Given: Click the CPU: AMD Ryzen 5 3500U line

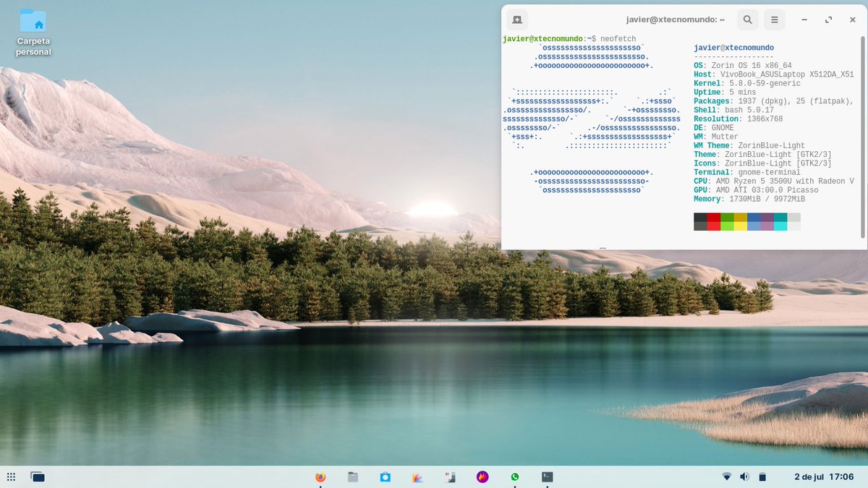Looking at the screenshot, I should 773,181.
